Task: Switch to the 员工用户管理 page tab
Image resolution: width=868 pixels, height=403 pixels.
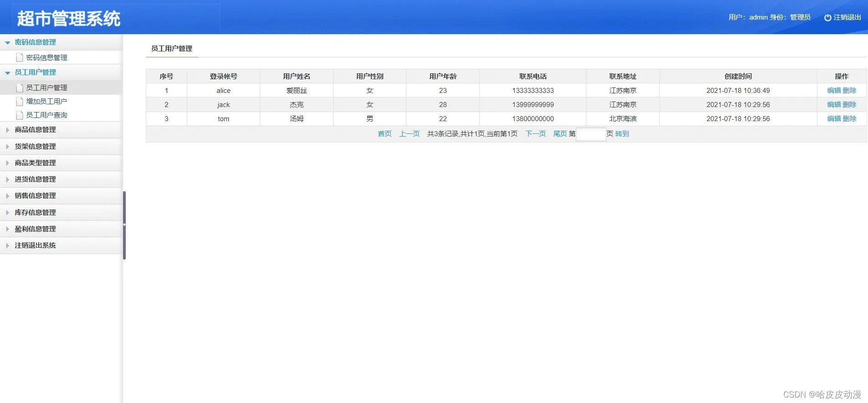Action: (x=172, y=48)
